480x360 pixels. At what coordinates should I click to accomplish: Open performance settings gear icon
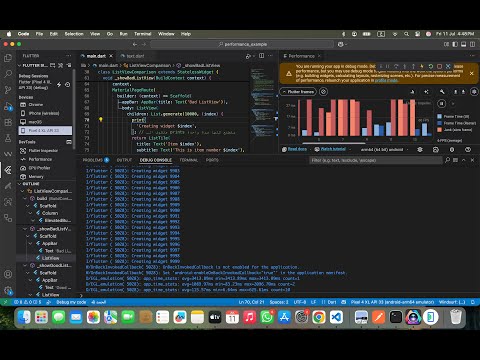tap(474, 92)
